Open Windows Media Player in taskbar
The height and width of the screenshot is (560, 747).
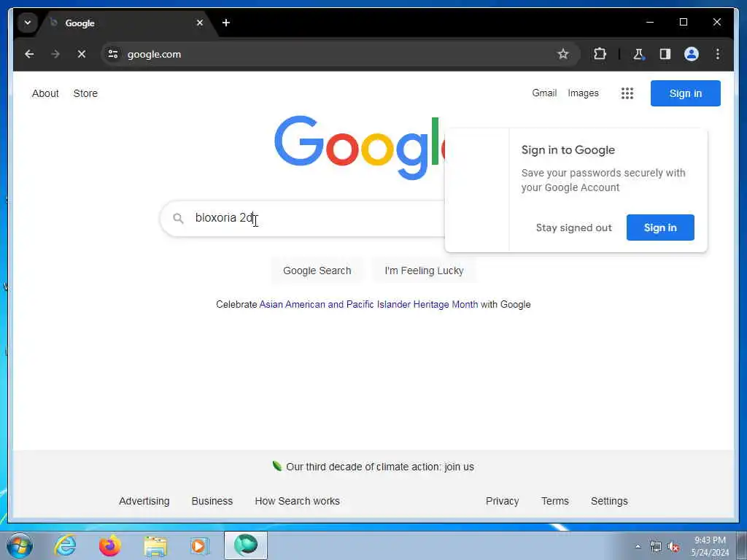pos(200,545)
